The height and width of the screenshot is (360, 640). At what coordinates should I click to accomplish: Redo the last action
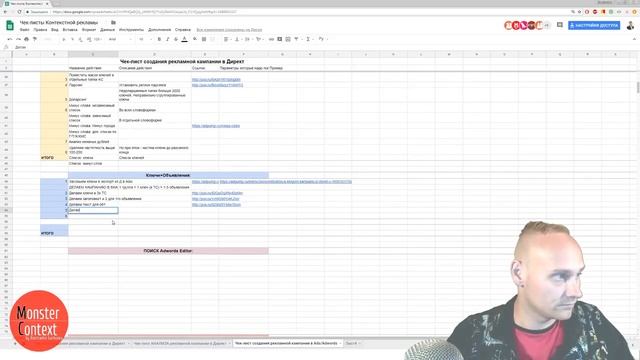pos(18,39)
